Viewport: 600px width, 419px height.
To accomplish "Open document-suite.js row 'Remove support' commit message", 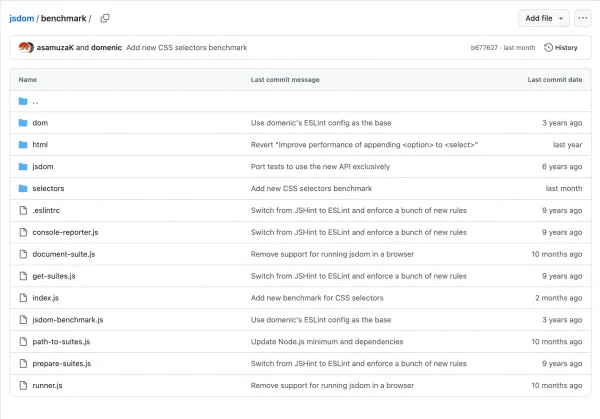I will (333, 254).
